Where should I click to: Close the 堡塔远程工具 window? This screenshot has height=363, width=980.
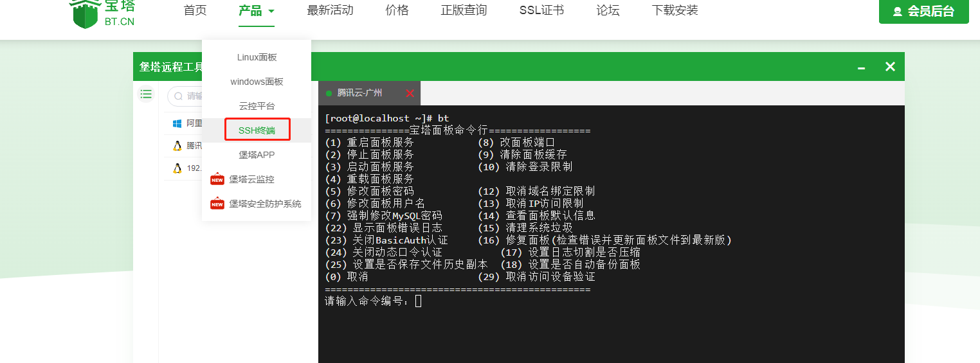890,67
